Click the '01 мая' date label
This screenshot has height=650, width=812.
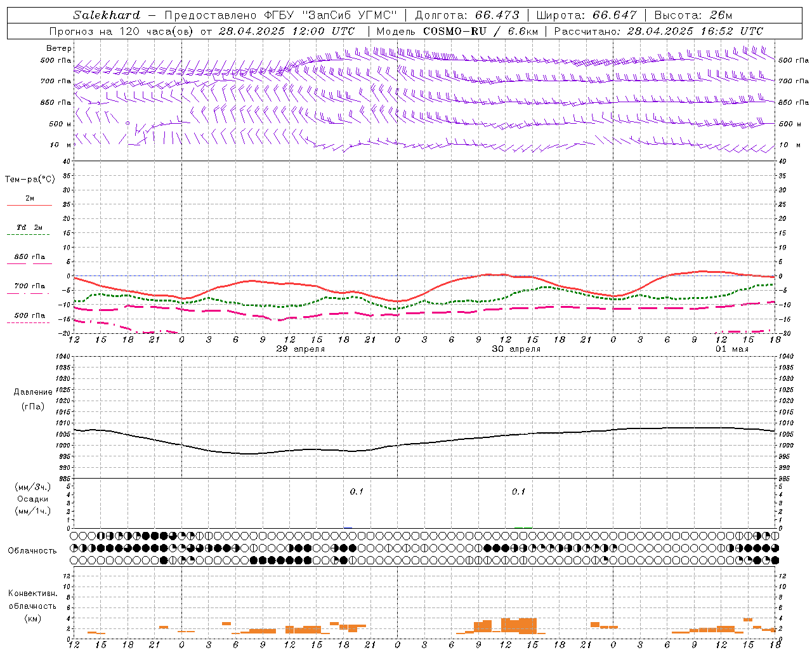[x=732, y=349]
